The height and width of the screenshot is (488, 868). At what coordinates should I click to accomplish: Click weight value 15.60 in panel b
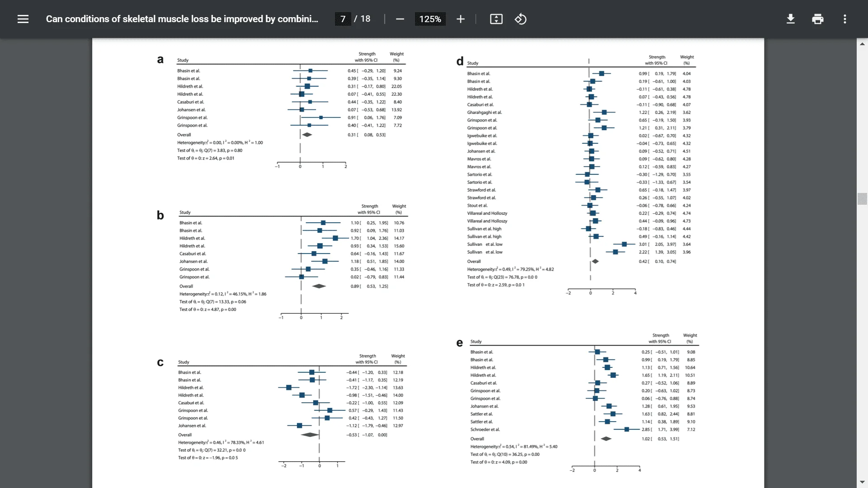tap(399, 246)
